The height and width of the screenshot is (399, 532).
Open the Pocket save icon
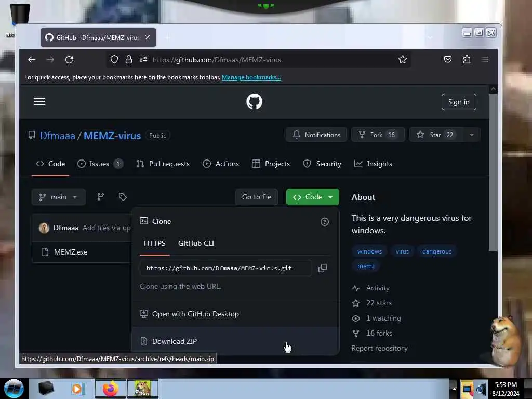tap(448, 59)
